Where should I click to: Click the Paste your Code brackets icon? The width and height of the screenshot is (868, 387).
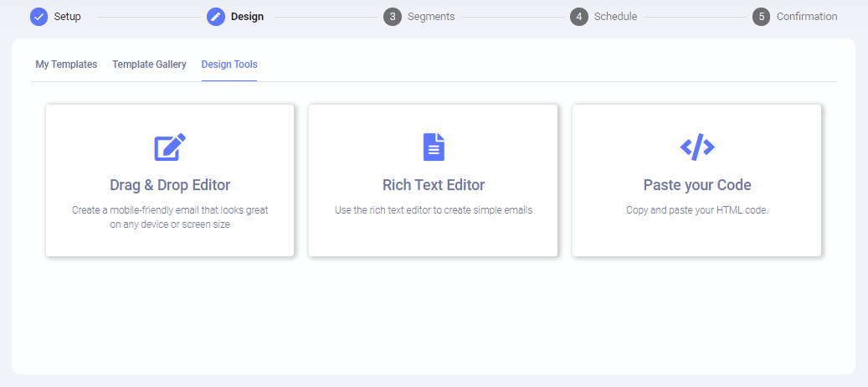[697, 147]
